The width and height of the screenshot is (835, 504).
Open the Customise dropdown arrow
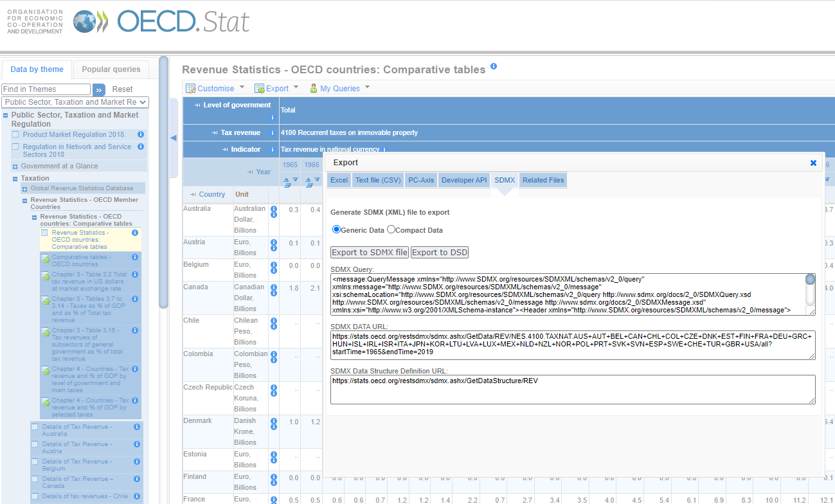point(242,87)
